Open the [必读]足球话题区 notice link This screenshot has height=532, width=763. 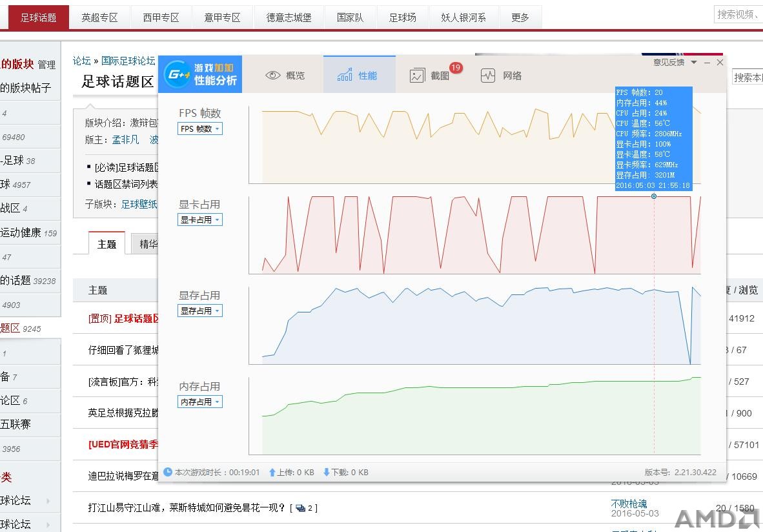[127, 167]
